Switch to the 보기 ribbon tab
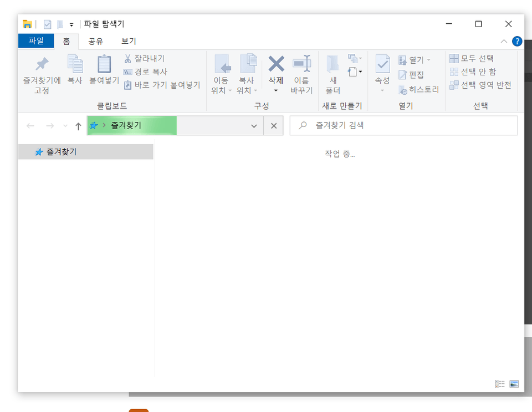 pyautogui.click(x=129, y=42)
